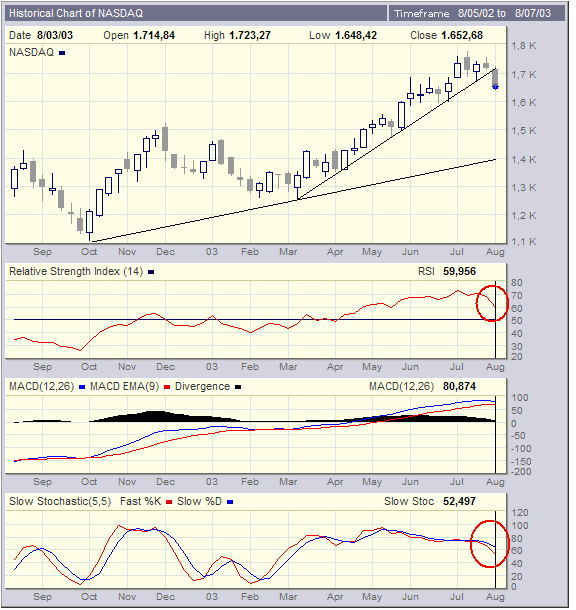Click the 120 level on the Stochastic axis

pyautogui.click(x=520, y=513)
